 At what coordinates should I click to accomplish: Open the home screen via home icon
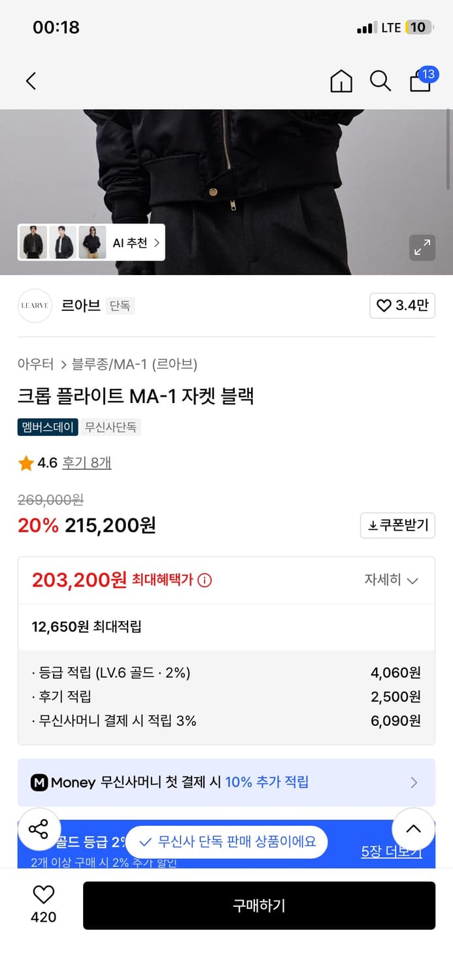341,81
